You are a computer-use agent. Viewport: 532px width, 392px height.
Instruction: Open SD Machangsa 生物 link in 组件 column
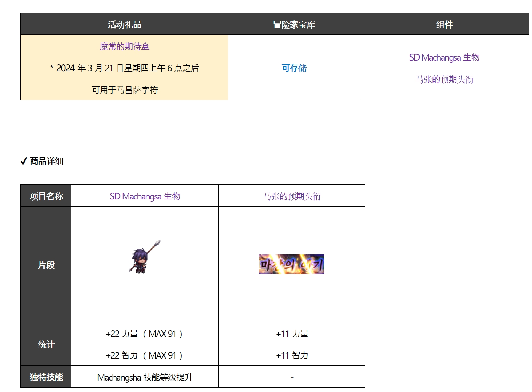[444, 57]
